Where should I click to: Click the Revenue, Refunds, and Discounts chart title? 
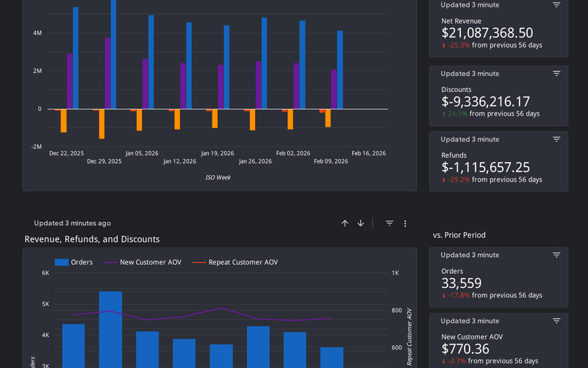tap(92, 239)
